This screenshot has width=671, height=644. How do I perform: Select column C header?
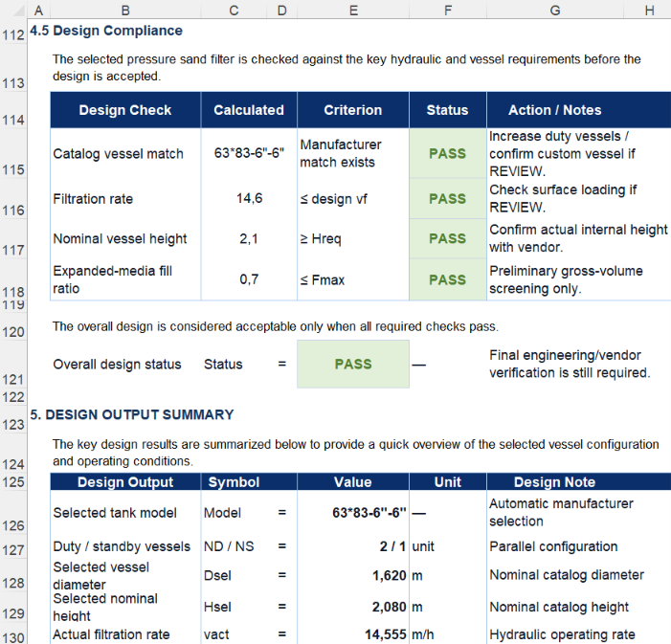tap(234, 10)
